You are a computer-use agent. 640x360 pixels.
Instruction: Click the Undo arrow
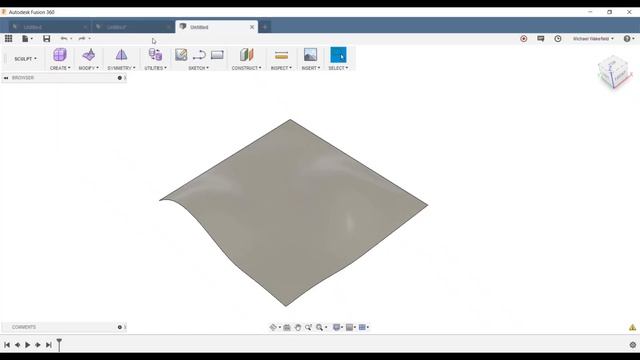pyautogui.click(x=65, y=38)
